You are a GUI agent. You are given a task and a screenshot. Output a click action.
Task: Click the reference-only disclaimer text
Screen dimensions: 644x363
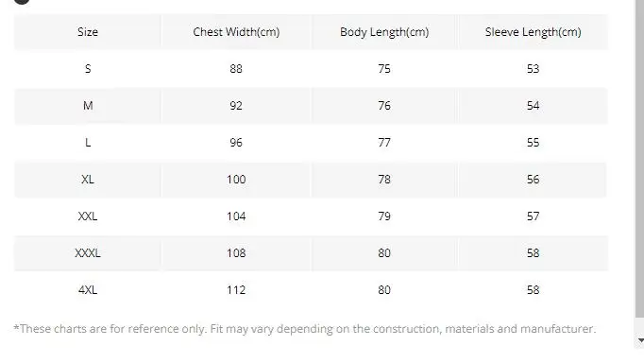[x=305, y=329]
